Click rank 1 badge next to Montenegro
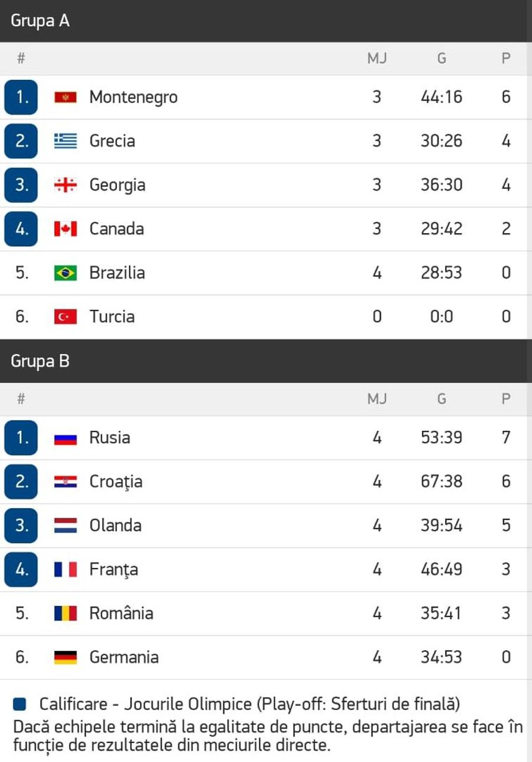Image resolution: width=532 pixels, height=762 pixels. tap(21, 97)
